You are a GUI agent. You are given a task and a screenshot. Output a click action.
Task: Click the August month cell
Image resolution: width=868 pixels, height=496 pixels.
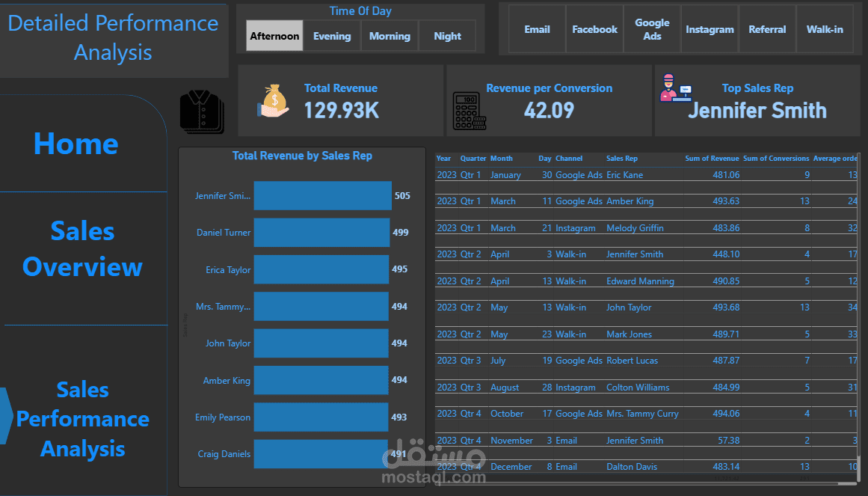click(505, 388)
